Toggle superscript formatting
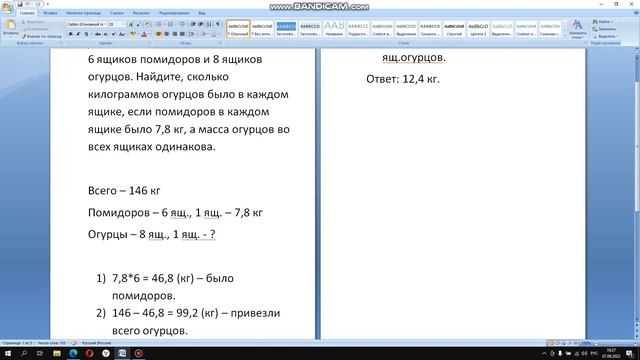This screenshot has height=360, width=640. [x=113, y=34]
